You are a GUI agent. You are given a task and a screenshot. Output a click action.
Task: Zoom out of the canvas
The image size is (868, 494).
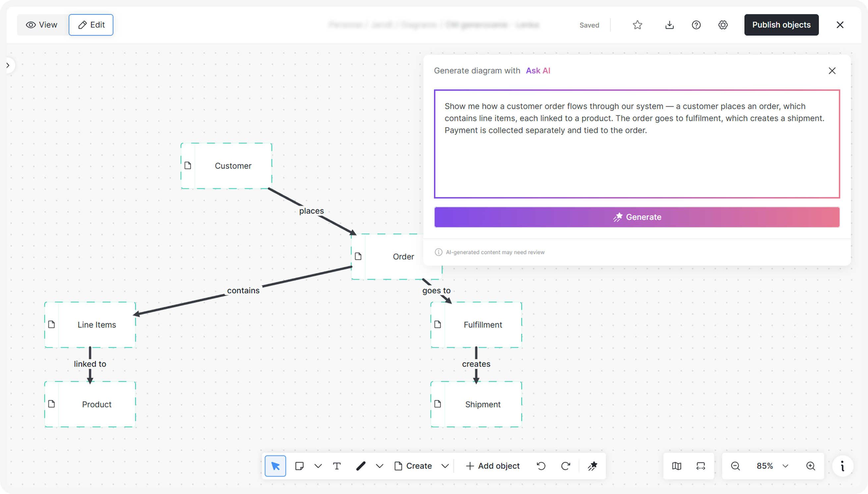735,466
